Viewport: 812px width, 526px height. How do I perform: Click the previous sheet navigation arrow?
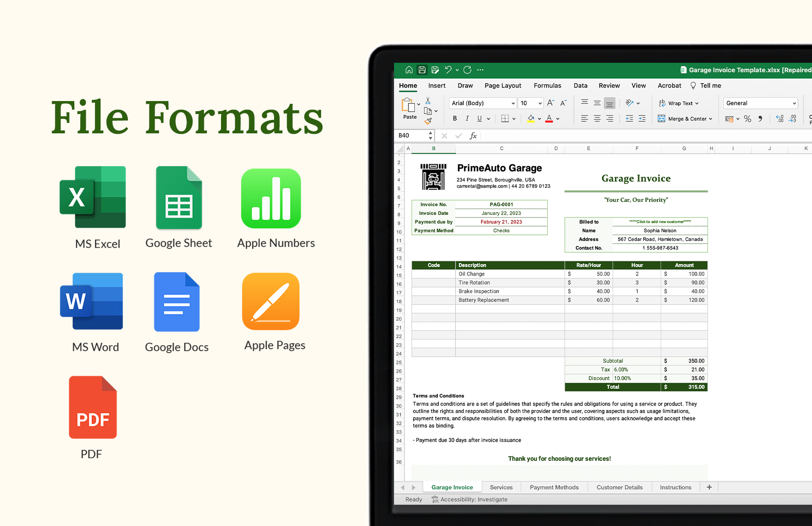pos(403,487)
